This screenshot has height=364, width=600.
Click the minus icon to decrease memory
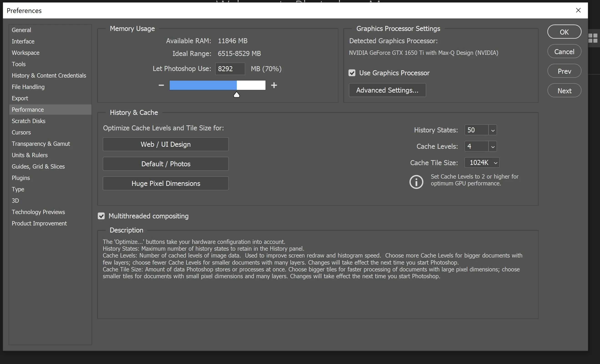click(x=161, y=85)
